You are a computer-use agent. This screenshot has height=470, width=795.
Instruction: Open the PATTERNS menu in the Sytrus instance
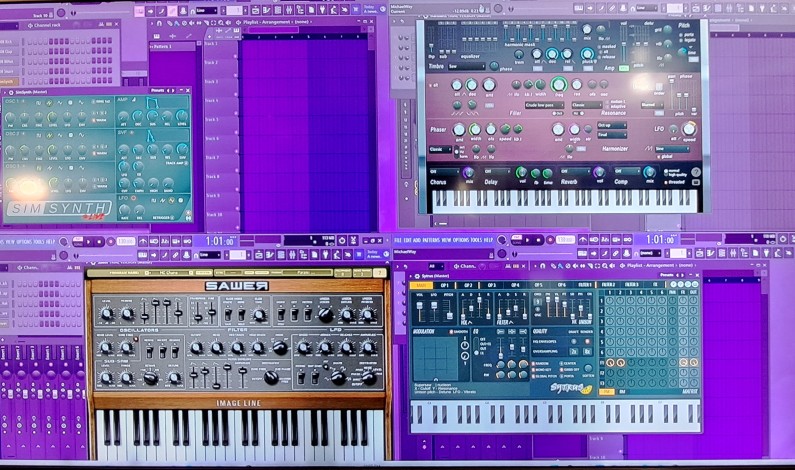tap(431, 240)
